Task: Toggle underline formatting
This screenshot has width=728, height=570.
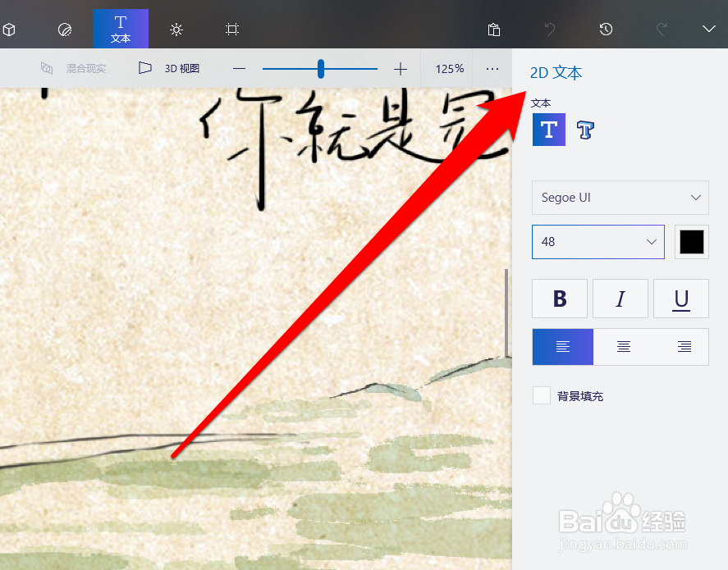Action: [681, 299]
